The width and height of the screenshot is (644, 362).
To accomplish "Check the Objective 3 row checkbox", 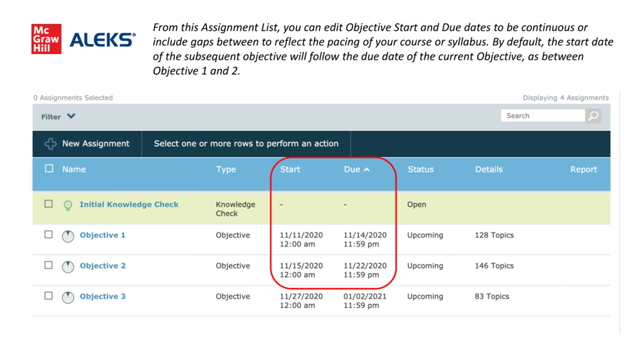I will click(49, 296).
